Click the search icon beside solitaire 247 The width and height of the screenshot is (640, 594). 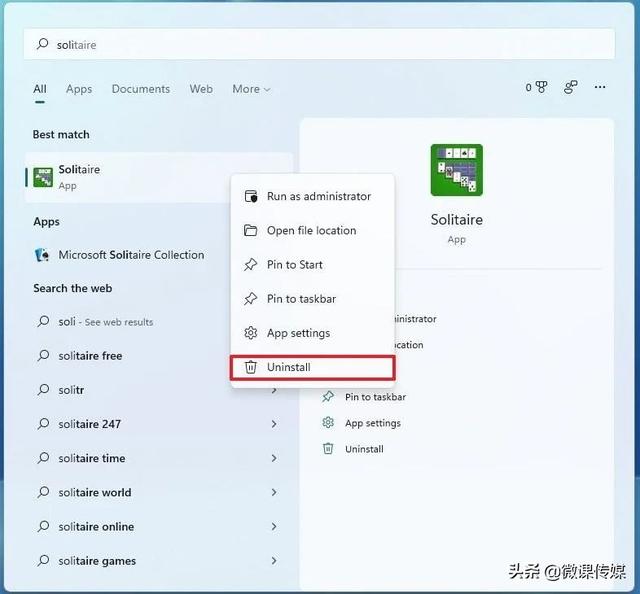[x=43, y=424]
